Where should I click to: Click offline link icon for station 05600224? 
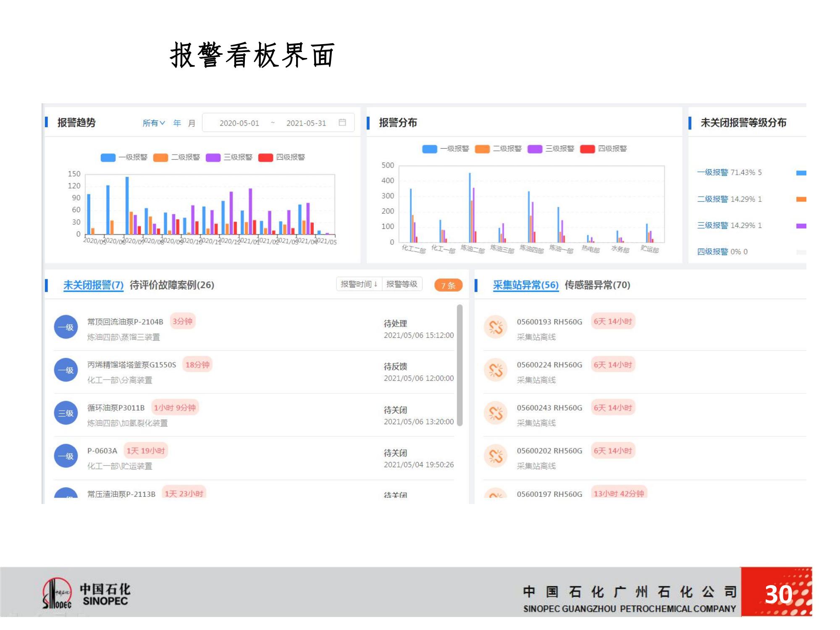pyautogui.click(x=496, y=370)
